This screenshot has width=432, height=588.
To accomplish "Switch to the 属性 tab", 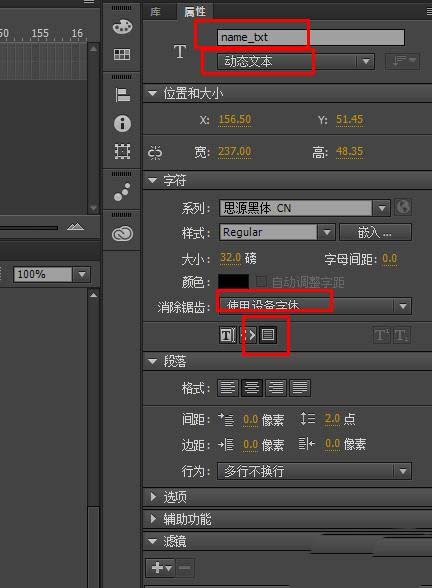I will [x=195, y=12].
